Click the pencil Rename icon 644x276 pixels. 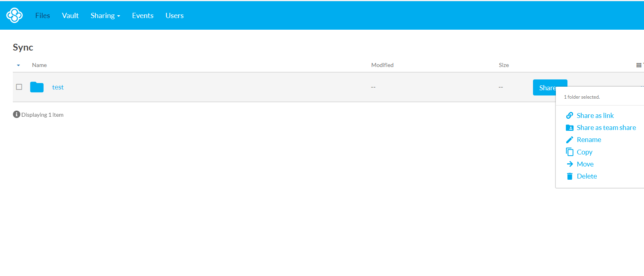(x=569, y=140)
